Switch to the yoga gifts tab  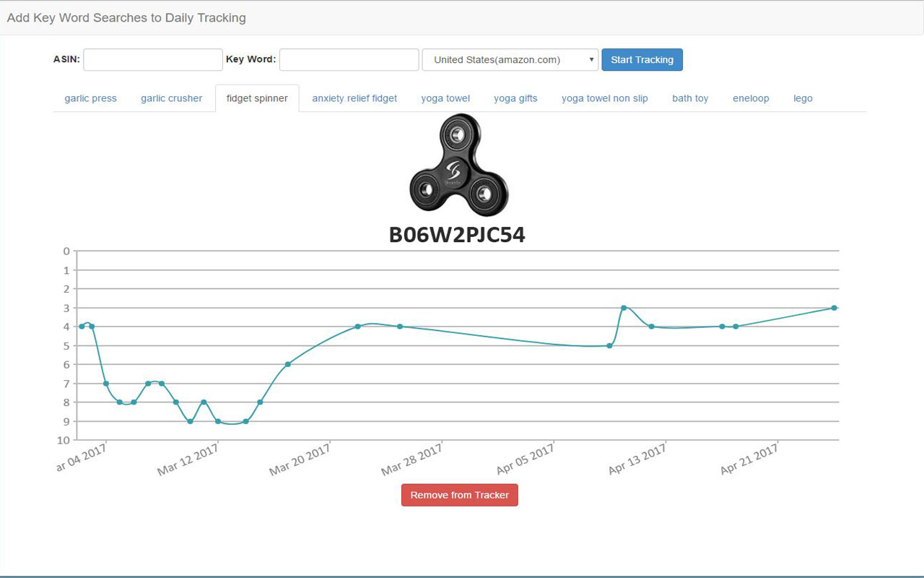(x=515, y=98)
